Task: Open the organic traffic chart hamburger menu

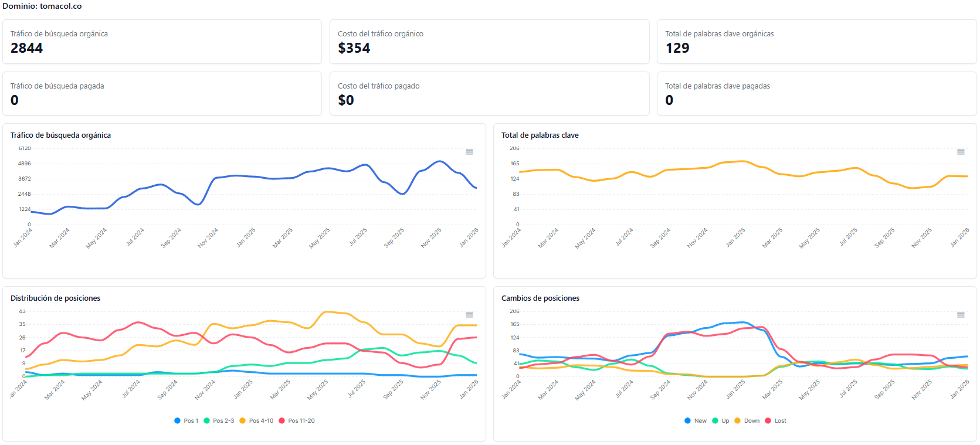Action: [x=469, y=152]
